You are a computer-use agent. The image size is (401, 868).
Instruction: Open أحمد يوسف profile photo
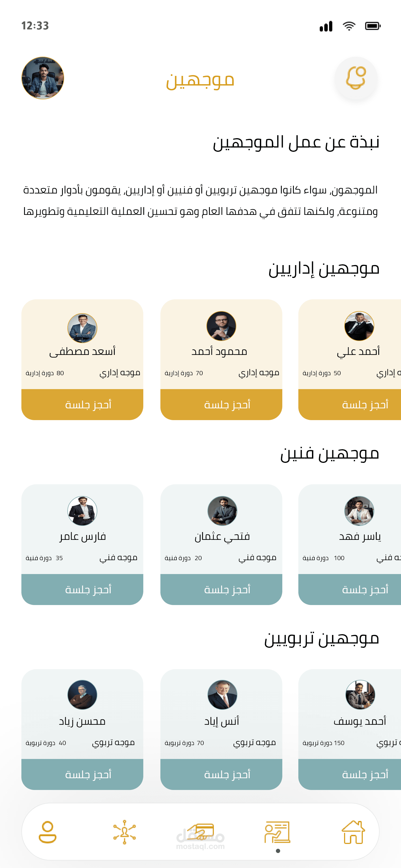coord(360,695)
